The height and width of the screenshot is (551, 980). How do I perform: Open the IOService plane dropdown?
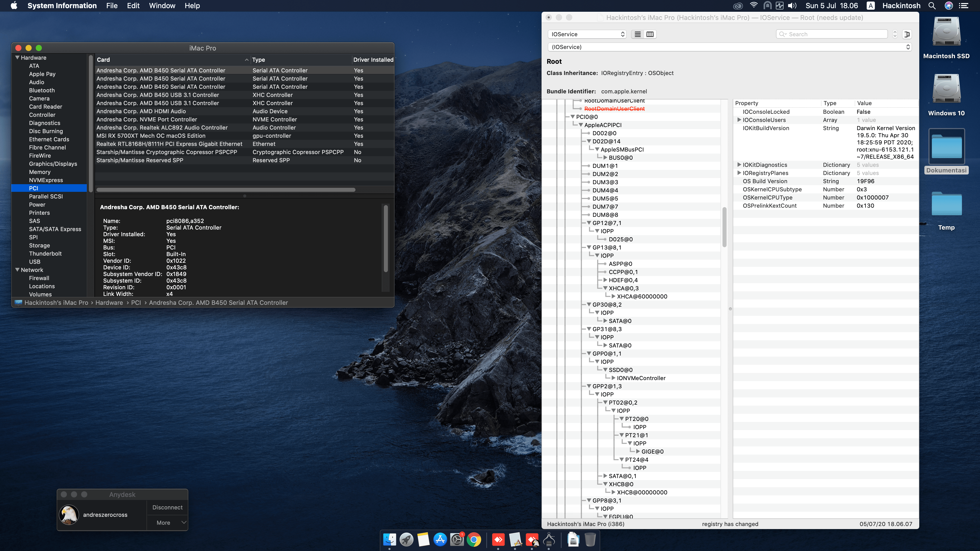click(x=587, y=34)
